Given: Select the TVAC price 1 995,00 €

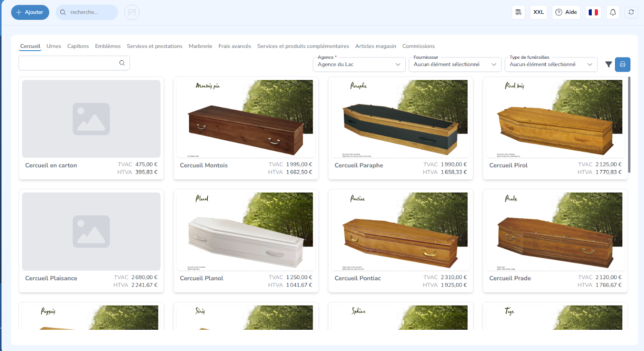Looking at the screenshot, I should [x=299, y=164].
